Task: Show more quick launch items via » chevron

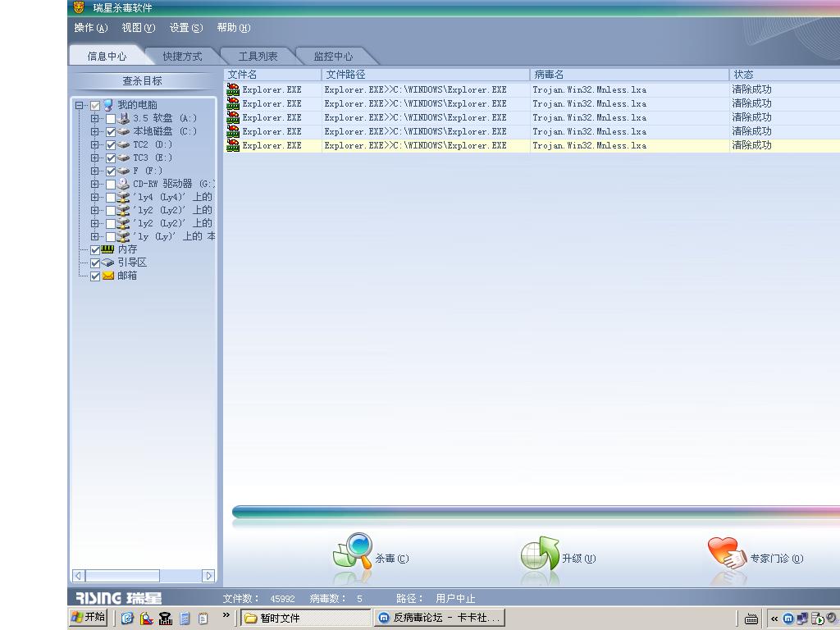Action: pos(226,615)
